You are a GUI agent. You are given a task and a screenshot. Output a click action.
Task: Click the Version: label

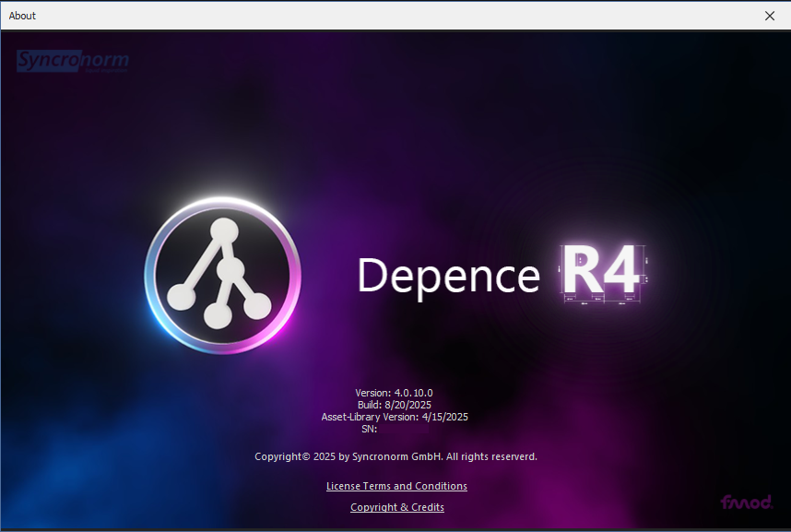click(372, 393)
